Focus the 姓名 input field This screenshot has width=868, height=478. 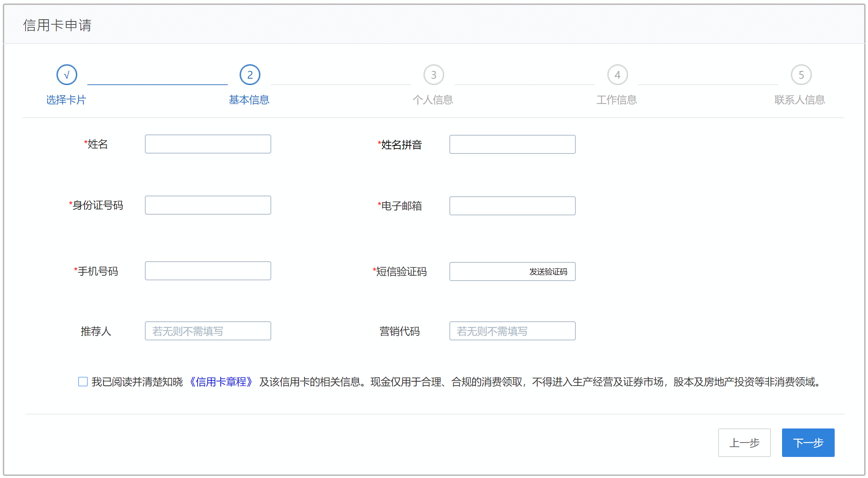208,144
